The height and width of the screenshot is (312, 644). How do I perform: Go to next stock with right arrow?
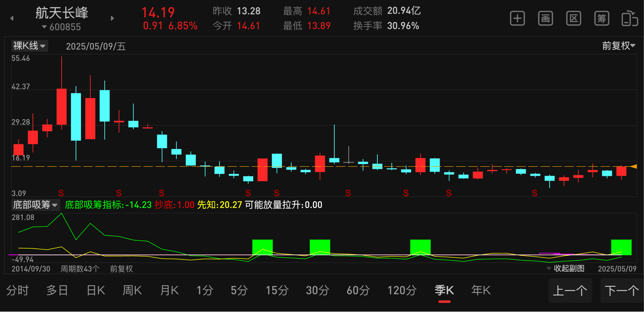tap(113, 18)
